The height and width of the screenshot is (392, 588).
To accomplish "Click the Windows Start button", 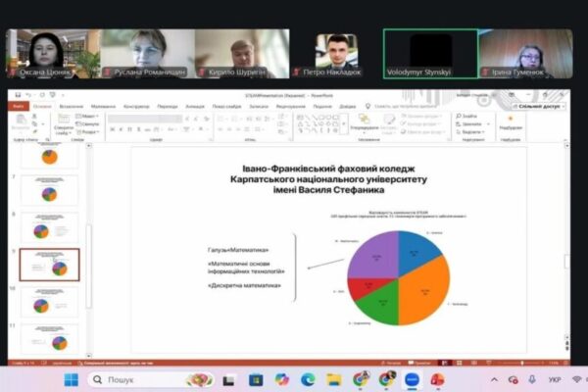I will point(71,379).
